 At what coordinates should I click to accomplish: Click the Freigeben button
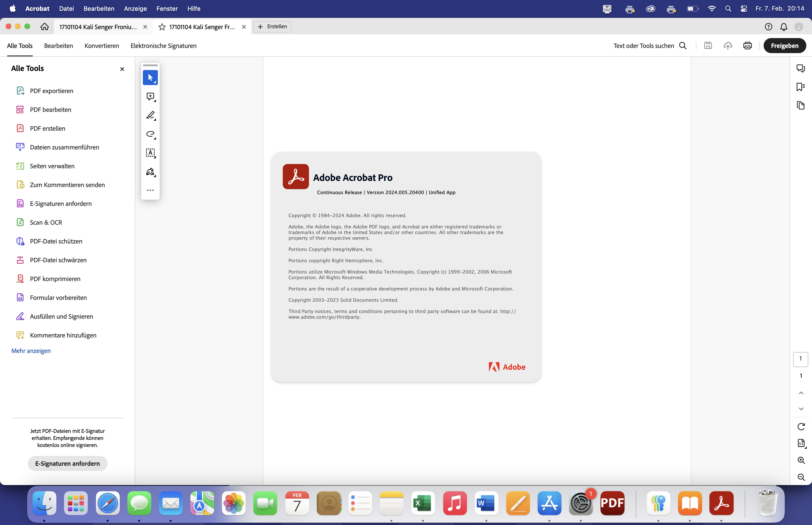[x=785, y=45]
